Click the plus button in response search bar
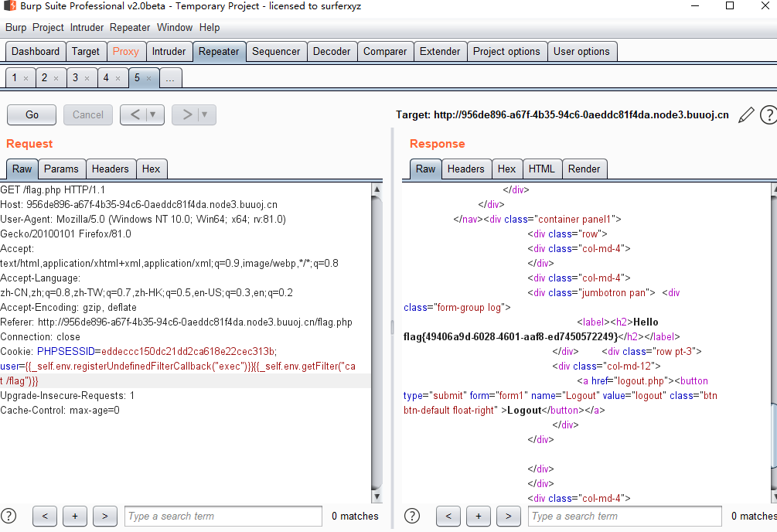This screenshot has width=777, height=532. (479, 516)
